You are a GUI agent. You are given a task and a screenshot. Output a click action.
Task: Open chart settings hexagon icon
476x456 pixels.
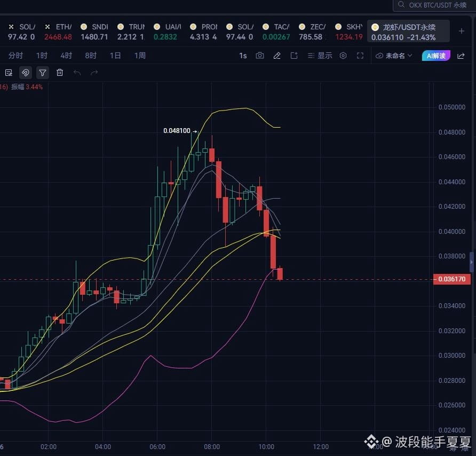click(343, 56)
